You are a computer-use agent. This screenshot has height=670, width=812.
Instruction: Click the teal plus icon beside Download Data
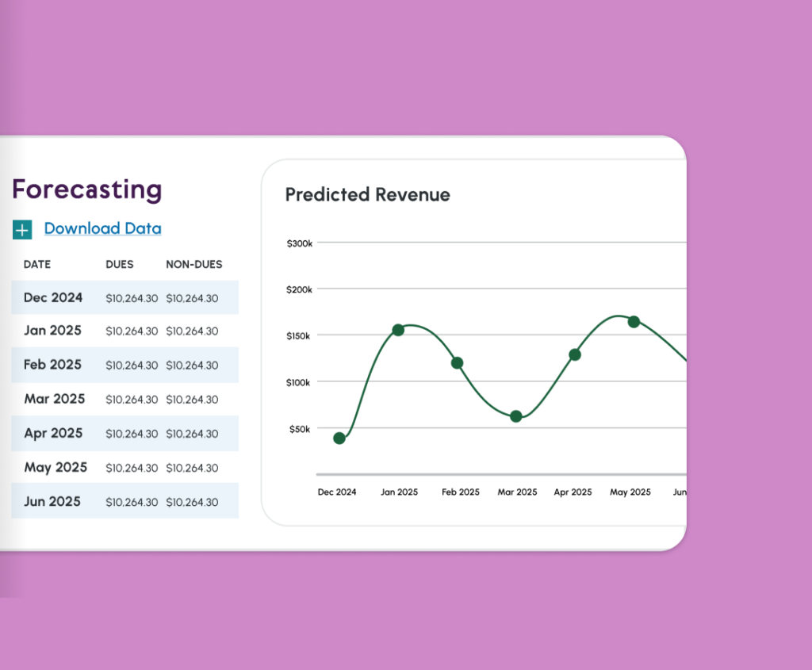21,230
